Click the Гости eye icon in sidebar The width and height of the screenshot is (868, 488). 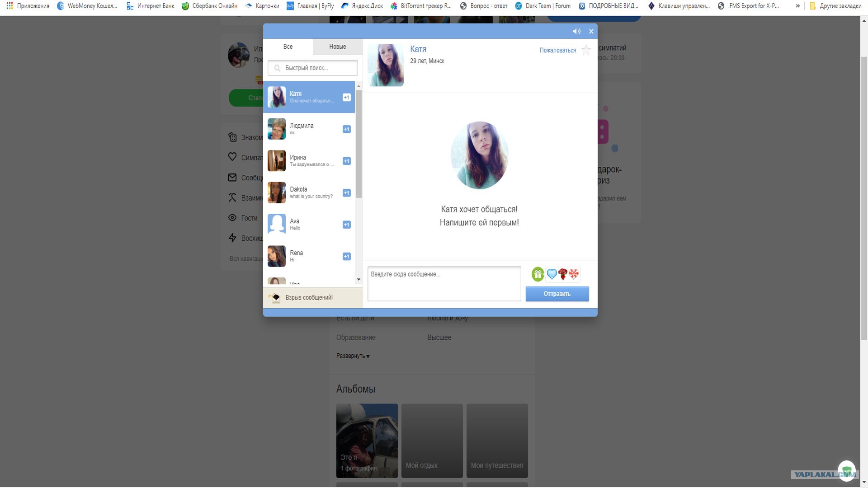pos(232,218)
